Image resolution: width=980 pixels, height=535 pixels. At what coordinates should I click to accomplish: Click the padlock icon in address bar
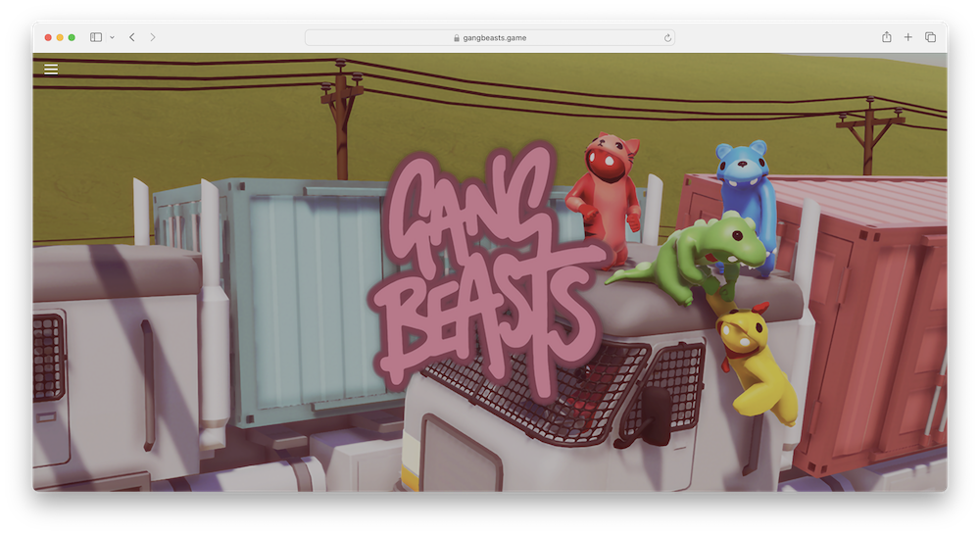457,38
